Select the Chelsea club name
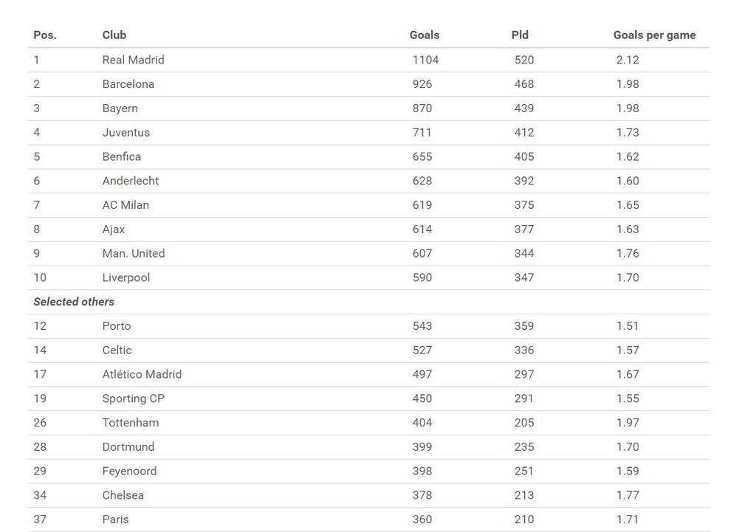This screenshot has height=532, width=756. click(x=123, y=495)
